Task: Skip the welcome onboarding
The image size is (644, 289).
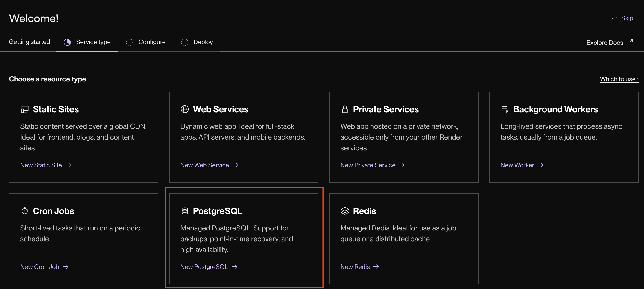Action: click(622, 18)
